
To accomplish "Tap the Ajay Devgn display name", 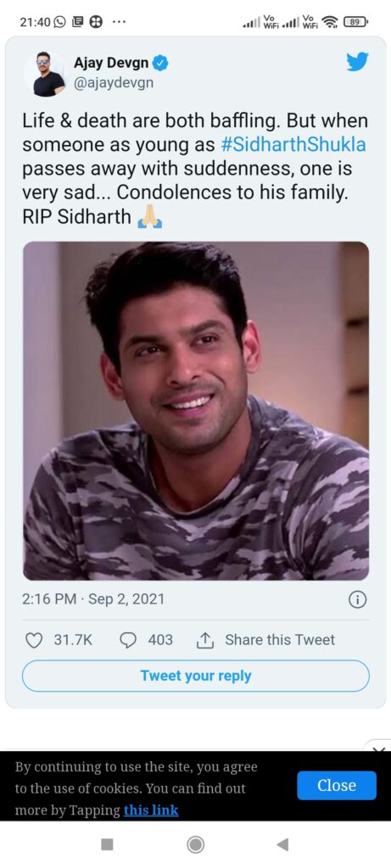I will (111, 63).
